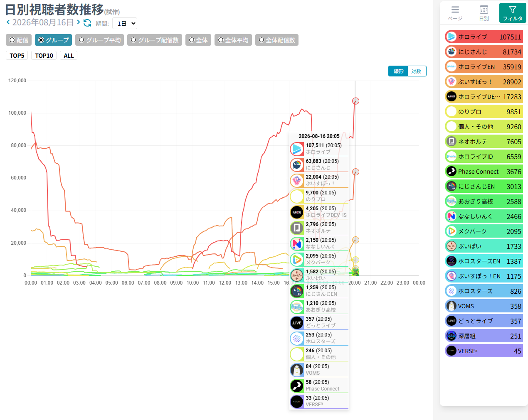This screenshot has height=420, width=528.
Task: Show ALL groups
Action: click(69, 56)
